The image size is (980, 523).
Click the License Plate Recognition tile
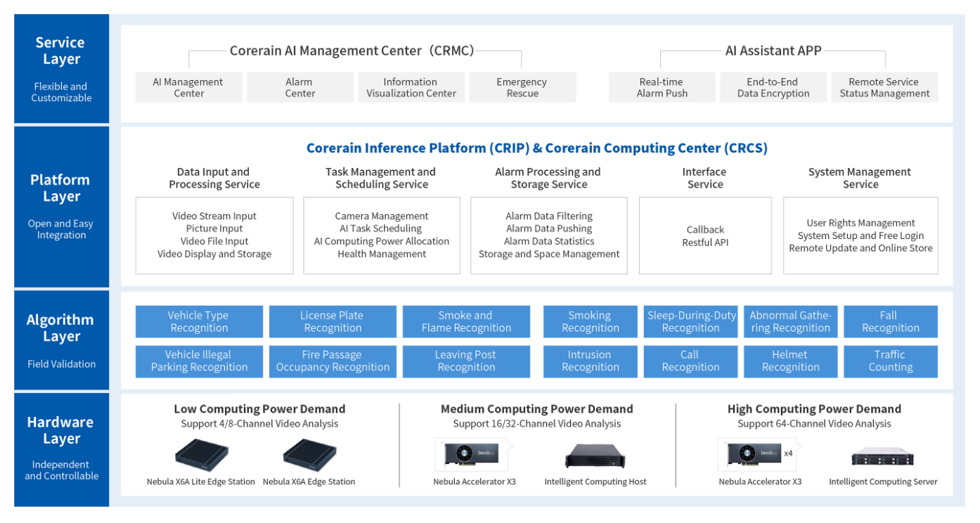[x=332, y=322]
